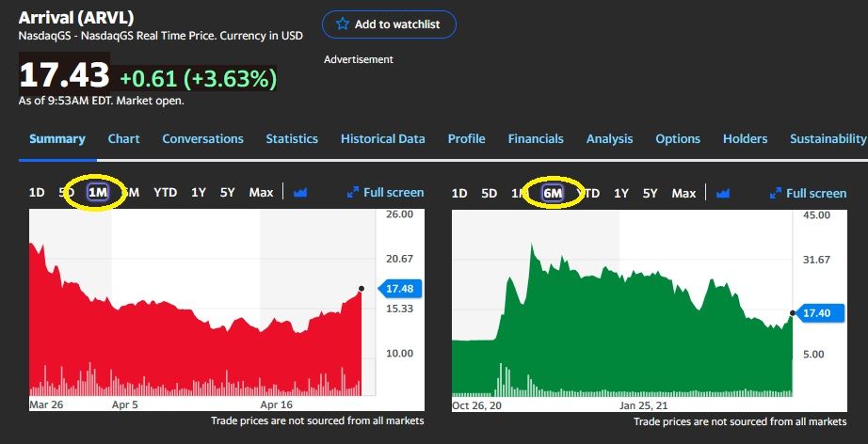Click expand arrows icon on left chart
This screenshot has height=444, width=868.
(353, 193)
